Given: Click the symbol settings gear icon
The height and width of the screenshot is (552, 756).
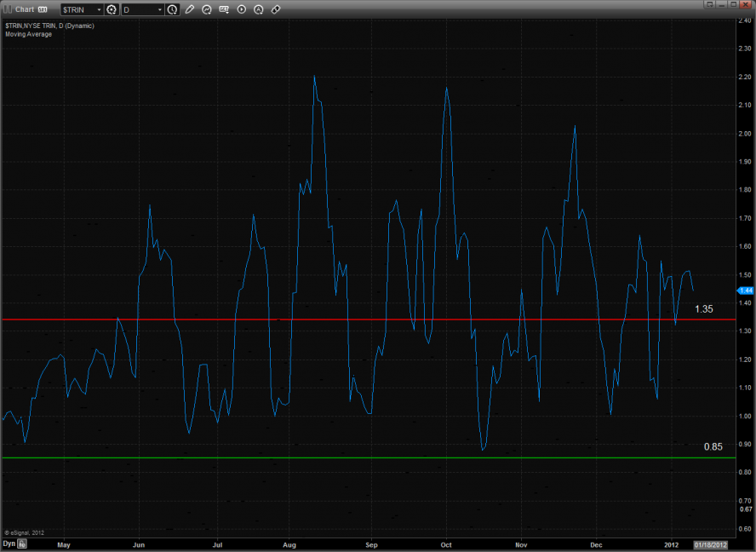Looking at the screenshot, I should pyautogui.click(x=111, y=9).
